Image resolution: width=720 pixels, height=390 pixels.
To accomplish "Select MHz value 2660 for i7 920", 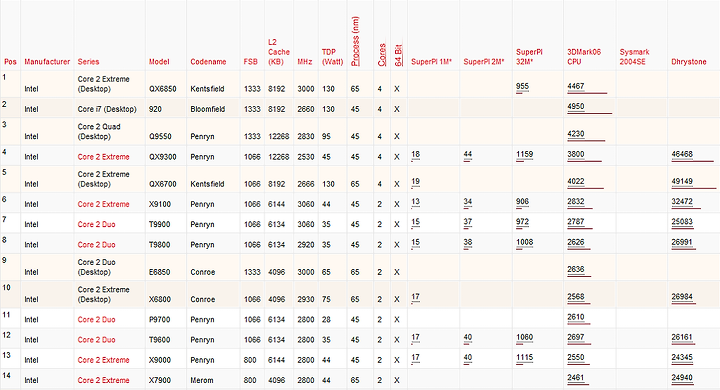I will tap(306, 109).
